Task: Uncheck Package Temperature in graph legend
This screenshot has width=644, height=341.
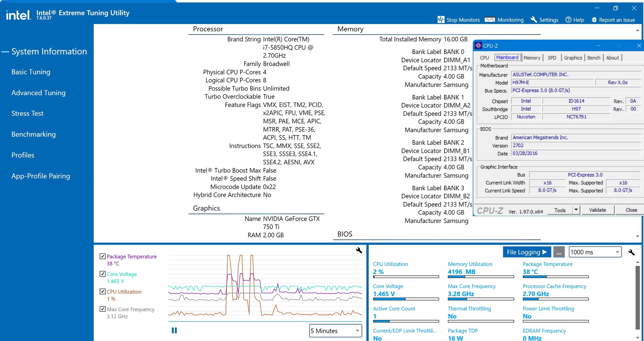Action: 103,256
